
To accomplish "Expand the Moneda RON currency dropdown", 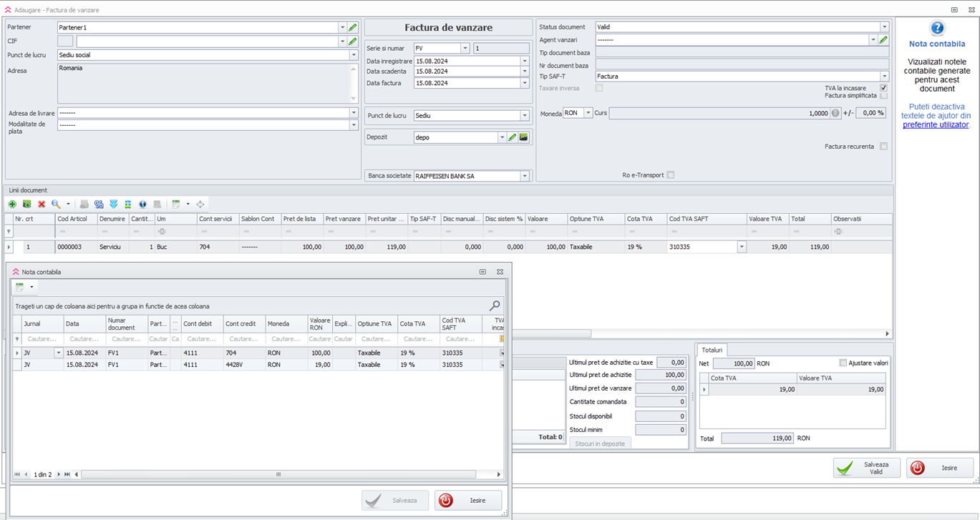I will [x=588, y=113].
